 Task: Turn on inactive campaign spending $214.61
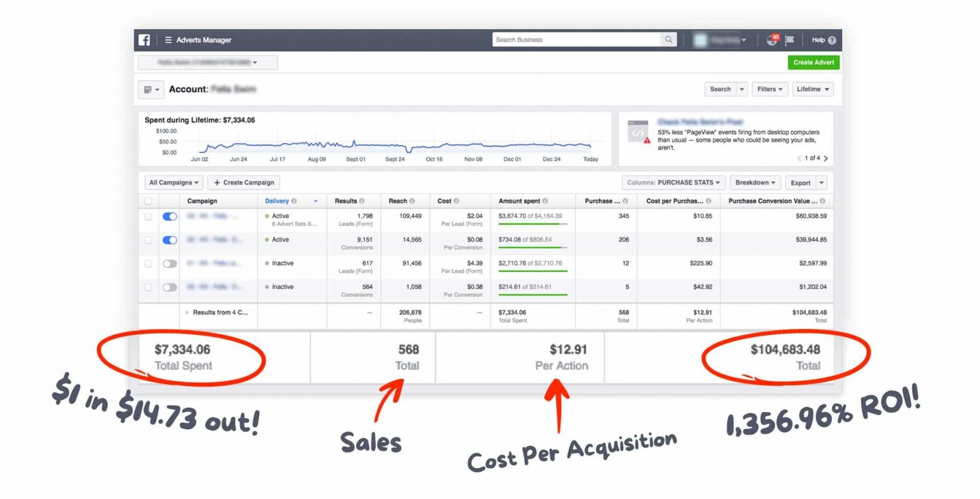click(x=170, y=288)
